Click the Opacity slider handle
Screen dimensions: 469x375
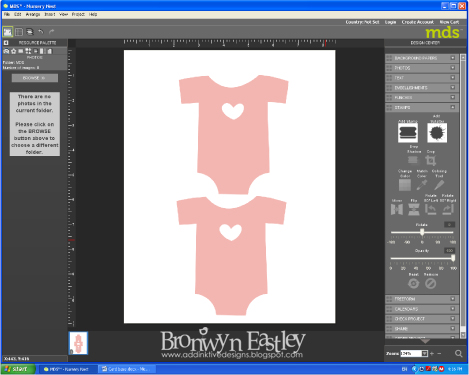click(x=453, y=258)
